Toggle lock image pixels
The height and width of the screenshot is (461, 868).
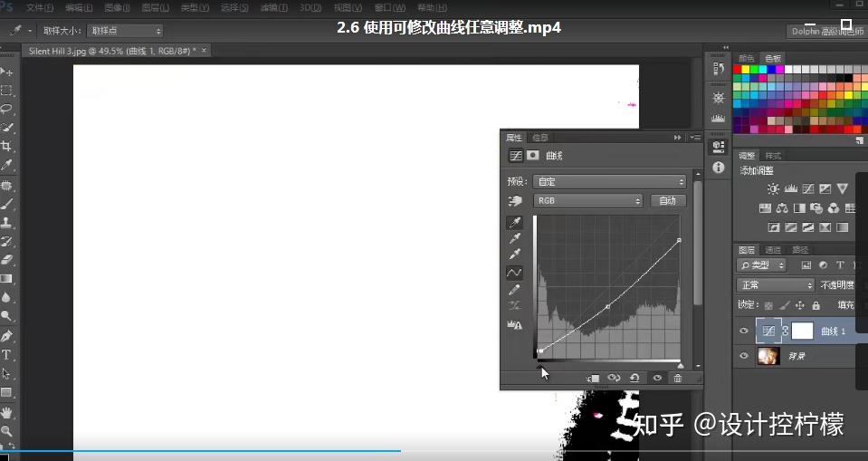[785, 305]
